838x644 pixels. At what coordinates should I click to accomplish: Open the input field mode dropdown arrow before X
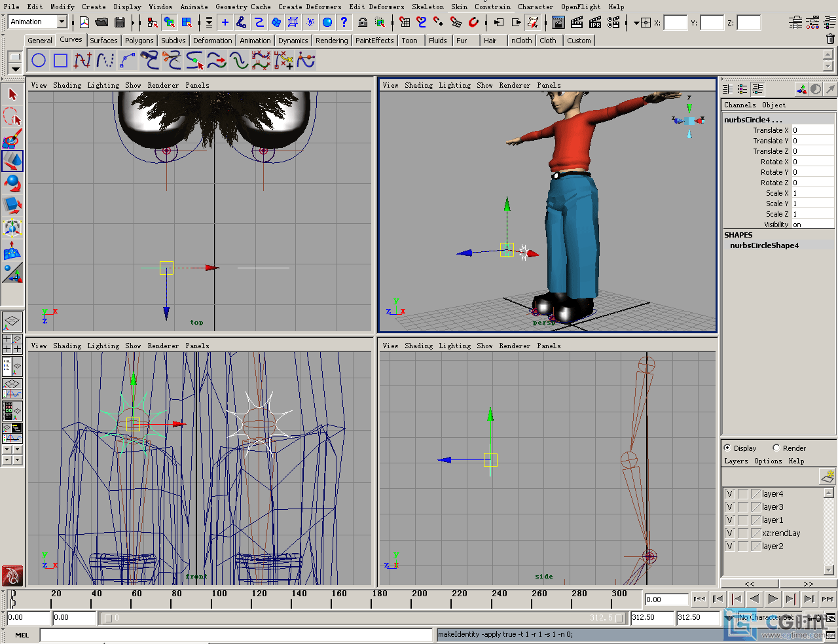coord(636,23)
